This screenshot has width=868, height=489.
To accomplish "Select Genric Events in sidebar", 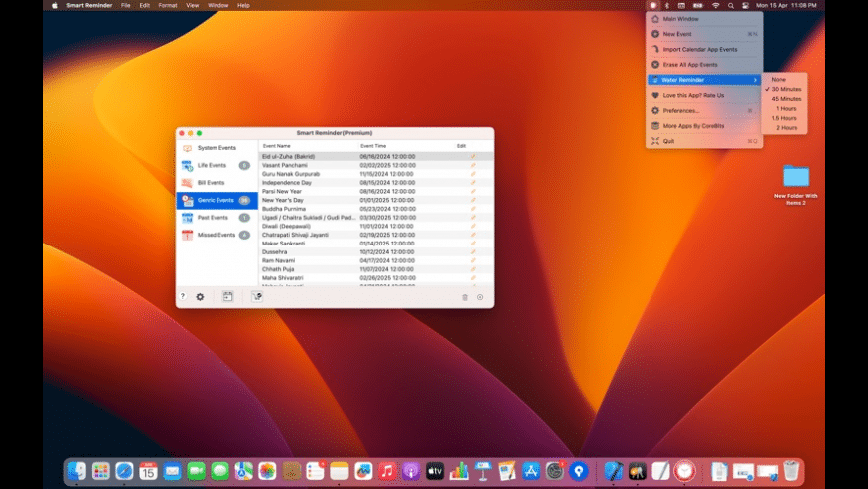I will click(x=217, y=200).
